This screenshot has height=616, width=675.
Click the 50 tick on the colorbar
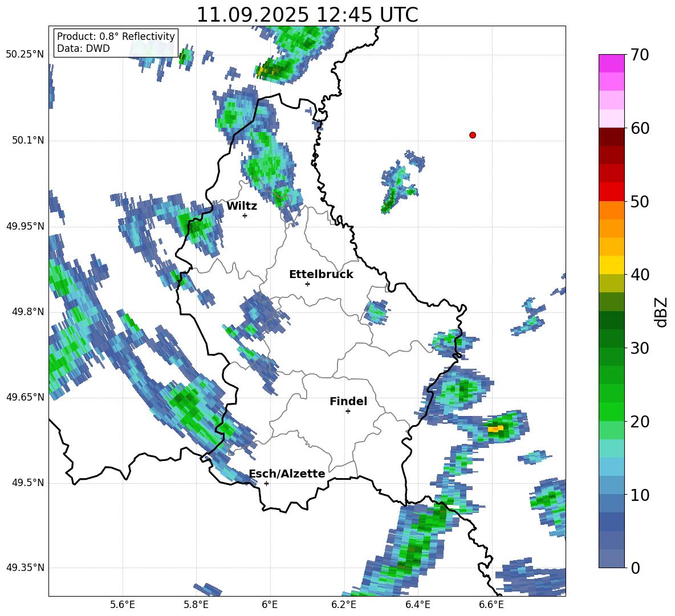(639, 201)
